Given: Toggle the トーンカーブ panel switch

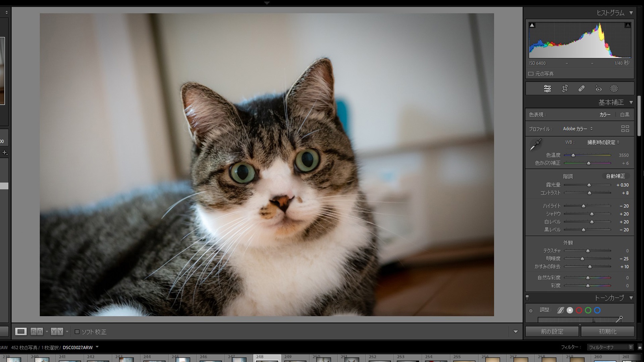Looking at the screenshot, I should [527, 298].
